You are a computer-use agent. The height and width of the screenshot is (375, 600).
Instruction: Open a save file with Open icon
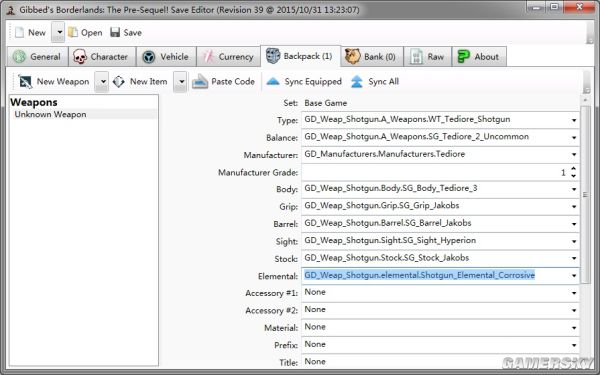pos(73,33)
